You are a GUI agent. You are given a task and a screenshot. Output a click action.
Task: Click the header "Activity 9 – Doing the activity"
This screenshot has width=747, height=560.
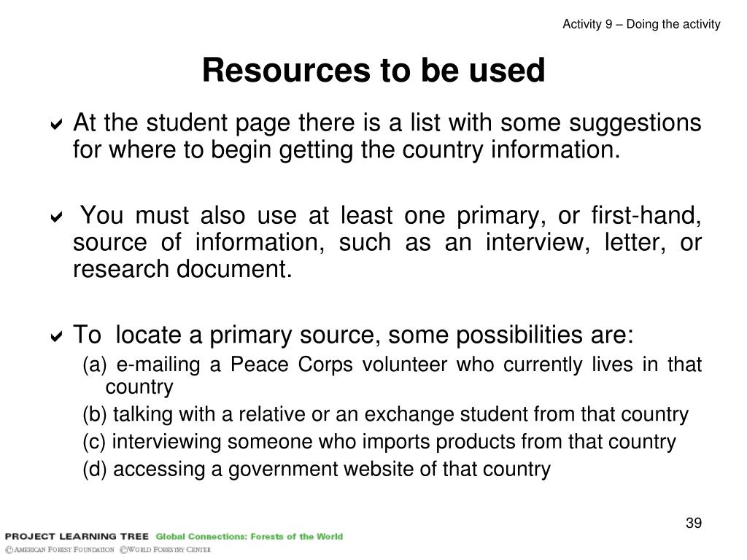coord(641,24)
